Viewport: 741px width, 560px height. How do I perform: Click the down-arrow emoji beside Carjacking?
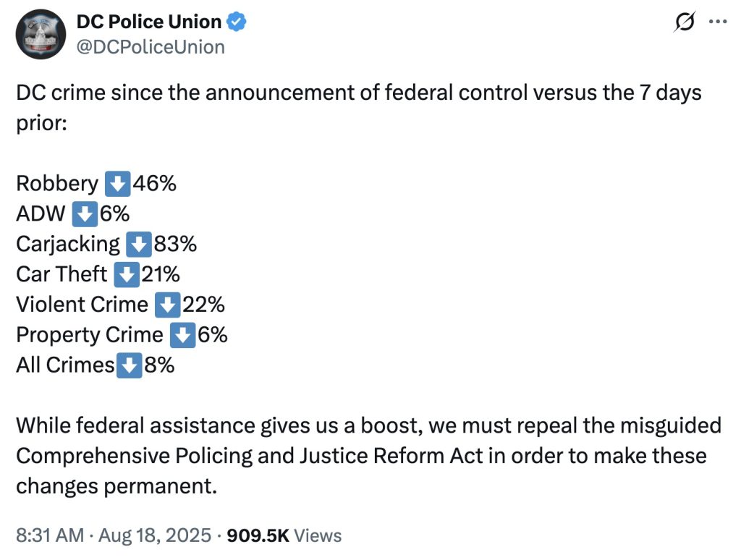[x=139, y=245]
